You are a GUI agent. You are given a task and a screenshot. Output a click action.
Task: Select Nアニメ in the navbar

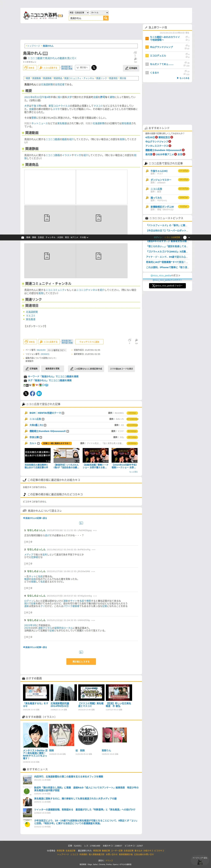click(x=74, y=237)
